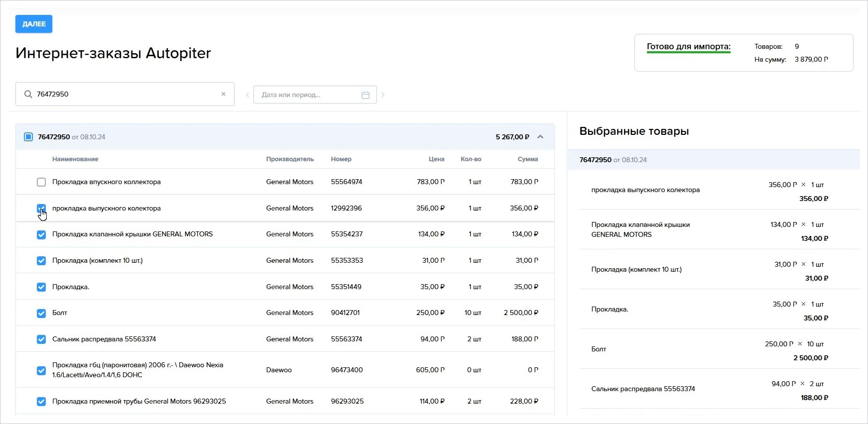Image resolution: width=868 pixels, height=424 pixels.
Task: Open the Дата или период date picker
Action: [315, 95]
